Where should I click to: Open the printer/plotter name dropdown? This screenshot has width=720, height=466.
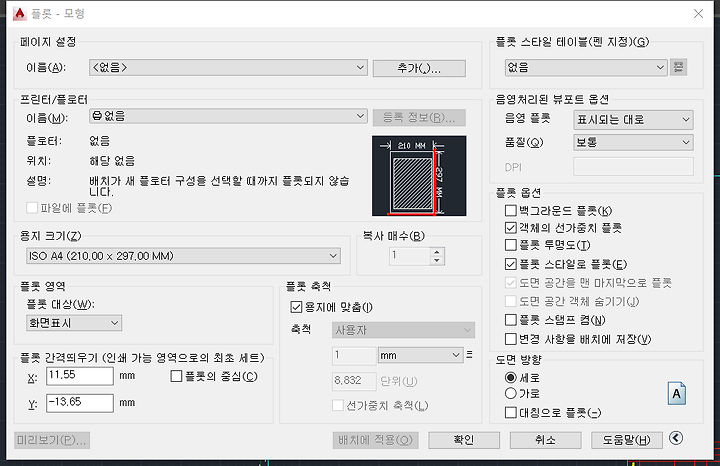(228, 116)
